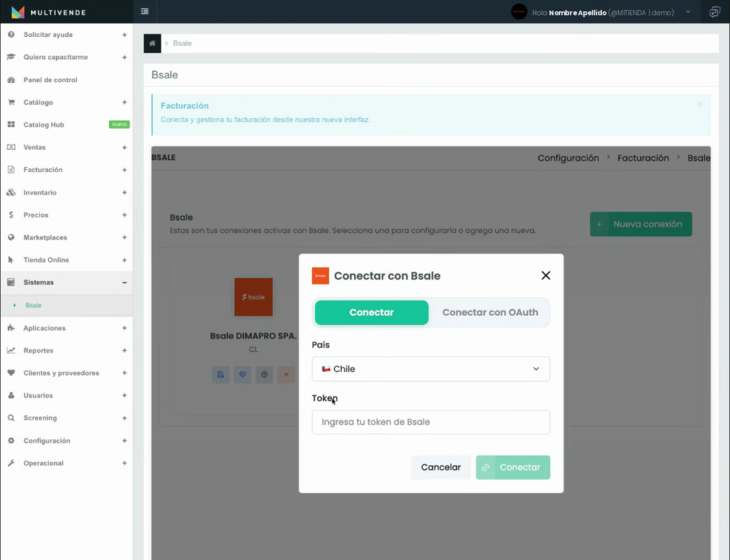730x560 pixels.
Task: Click the Cancelar button
Action: click(441, 467)
